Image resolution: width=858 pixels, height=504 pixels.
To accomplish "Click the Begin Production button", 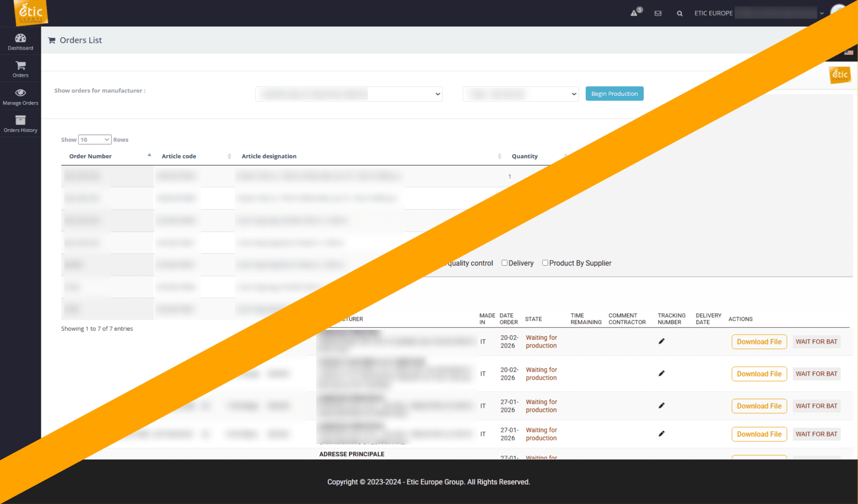I will 614,94.
